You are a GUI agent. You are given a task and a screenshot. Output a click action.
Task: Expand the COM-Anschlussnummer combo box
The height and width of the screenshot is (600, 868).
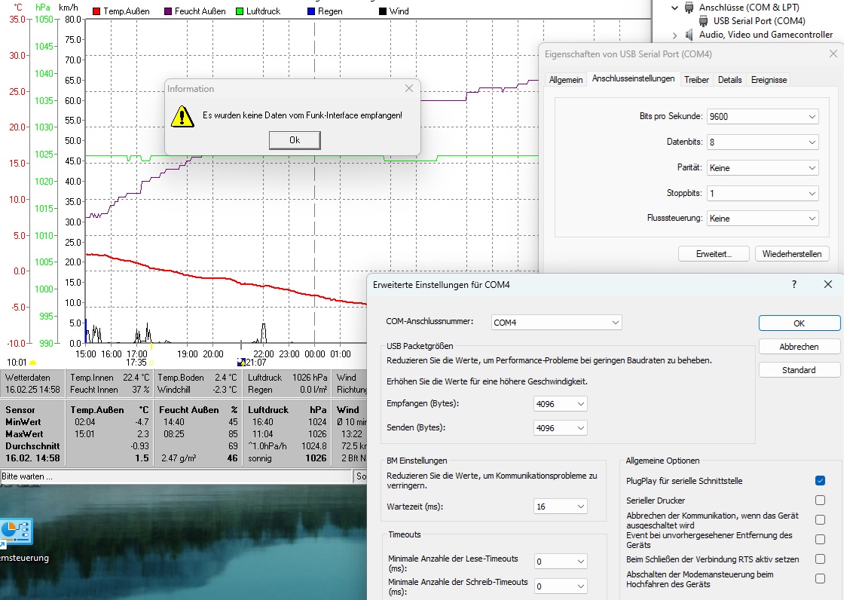tap(556, 323)
